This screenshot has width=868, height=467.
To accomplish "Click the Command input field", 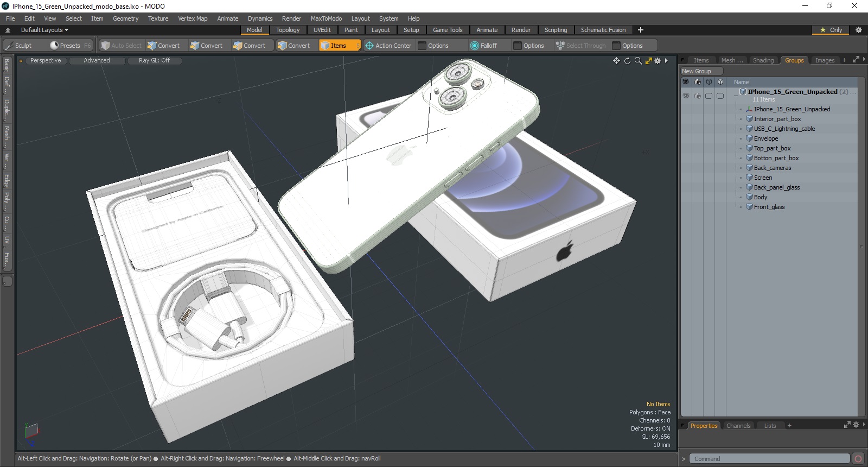I will pyautogui.click(x=769, y=459).
